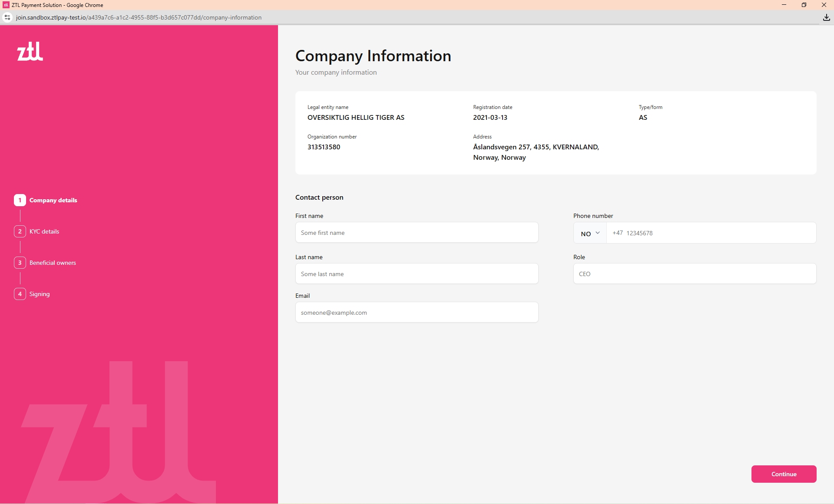The height and width of the screenshot is (504, 834).
Task: Click the ZTL favicon in title bar
Action: point(6,5)
